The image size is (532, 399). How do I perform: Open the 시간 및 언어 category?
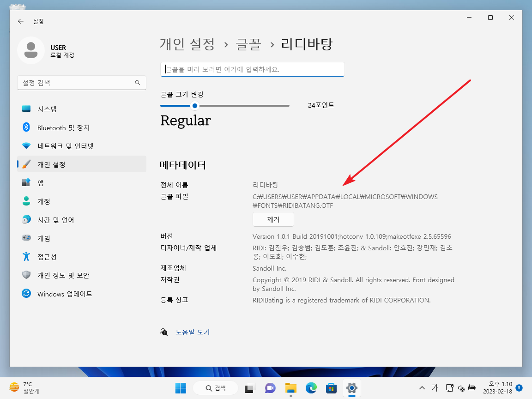click(x=81, y=219)
